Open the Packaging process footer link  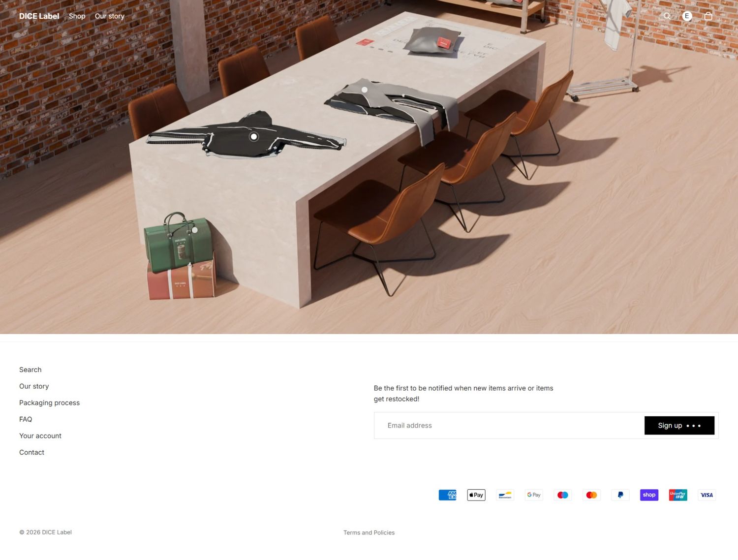pos(49,403)
